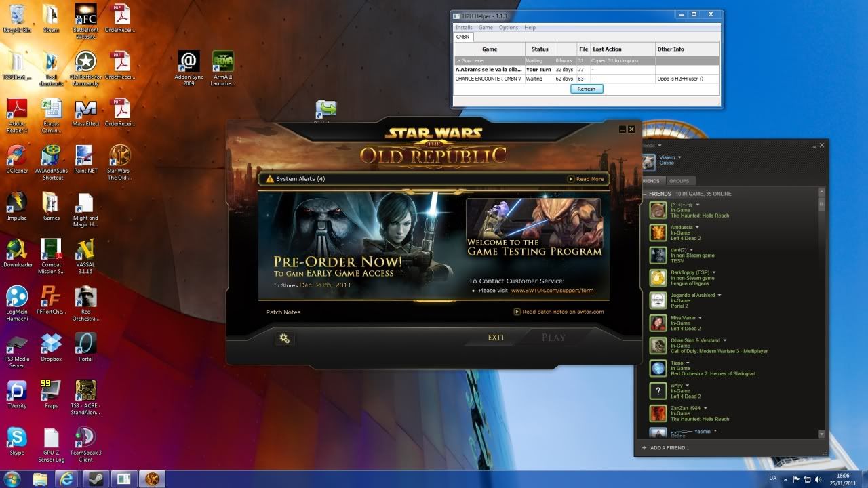Select 'CHANCE ENCOUNTER CMBN V' row

tap(587, 79)
